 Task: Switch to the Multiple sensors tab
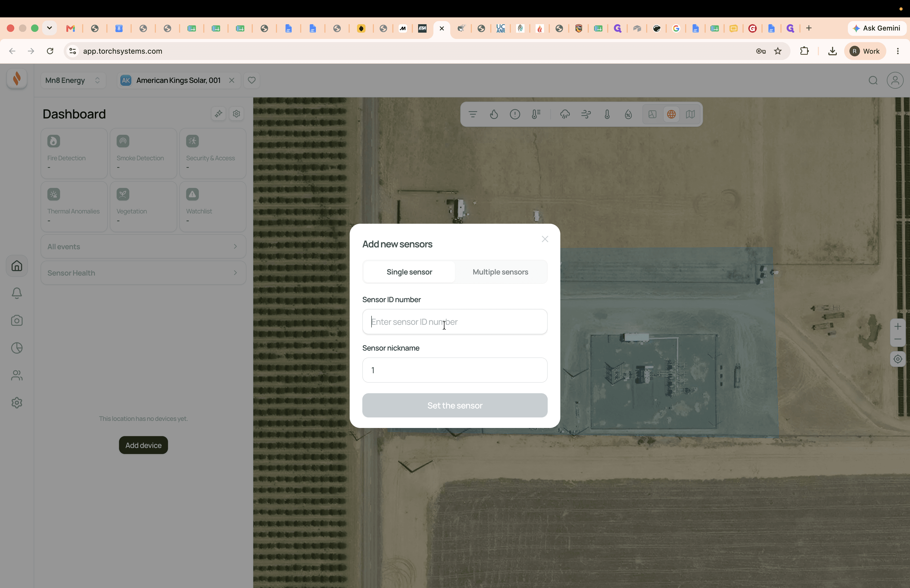pyautogui.click(x=500, y=272)
